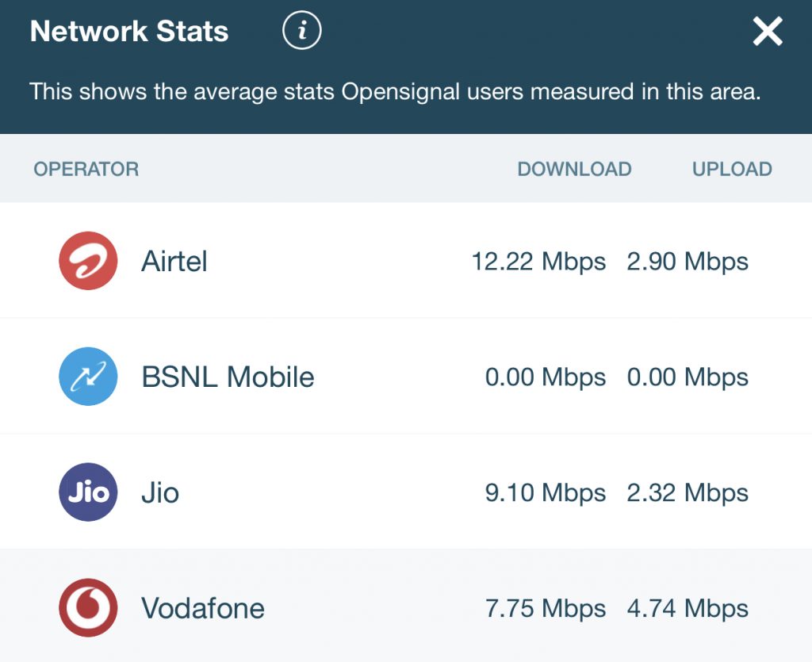The width and height of the screenshot is (812, 662).
Task: Select the BSNL Mobile operator name
Action: 228,377
